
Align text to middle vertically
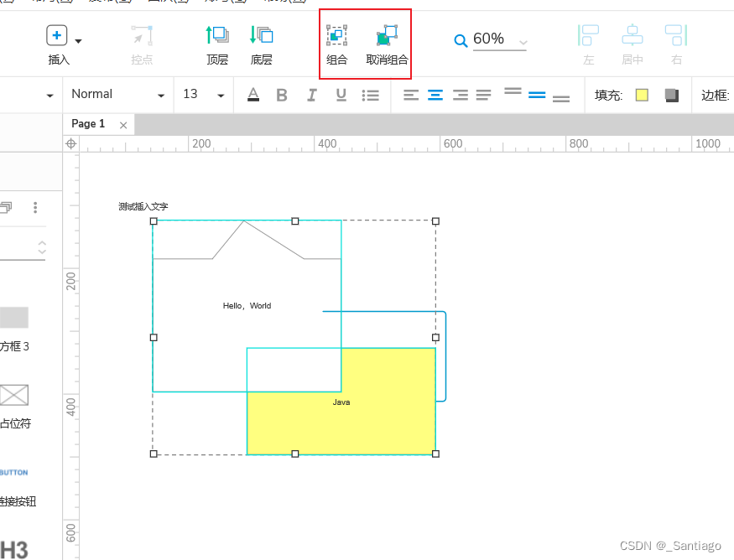click(537, 95)
